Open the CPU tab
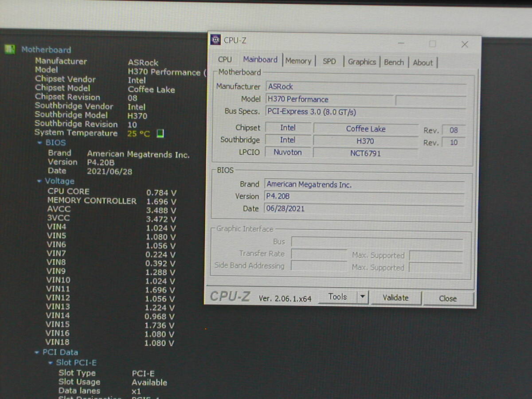This screenshot has height=399, width=532. pos(225,60)
